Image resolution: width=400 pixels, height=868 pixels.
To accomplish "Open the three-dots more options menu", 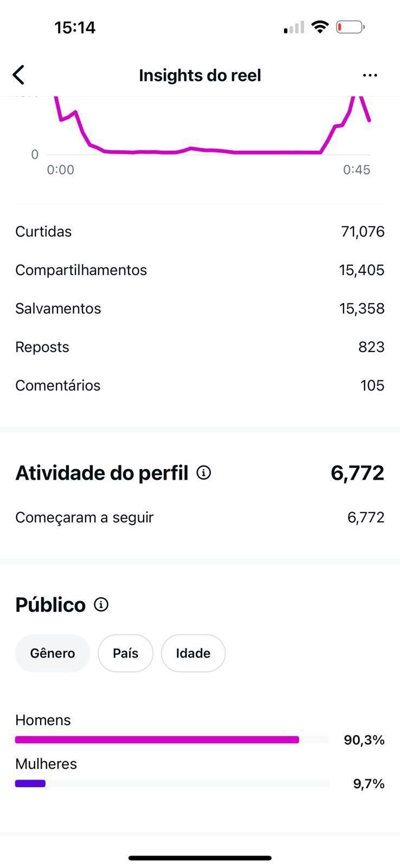I will (370, 75).
